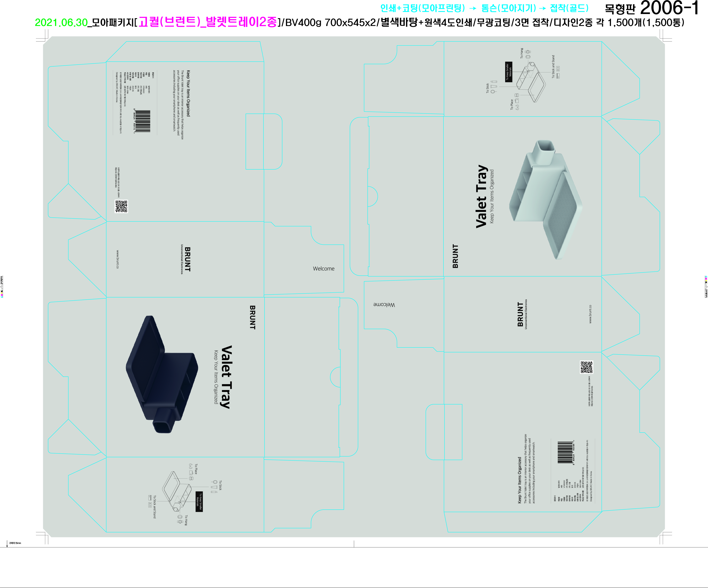Click black 'To Keep Smaller Materials' label at top-right
708x588 pixels.
coord(508,72)
